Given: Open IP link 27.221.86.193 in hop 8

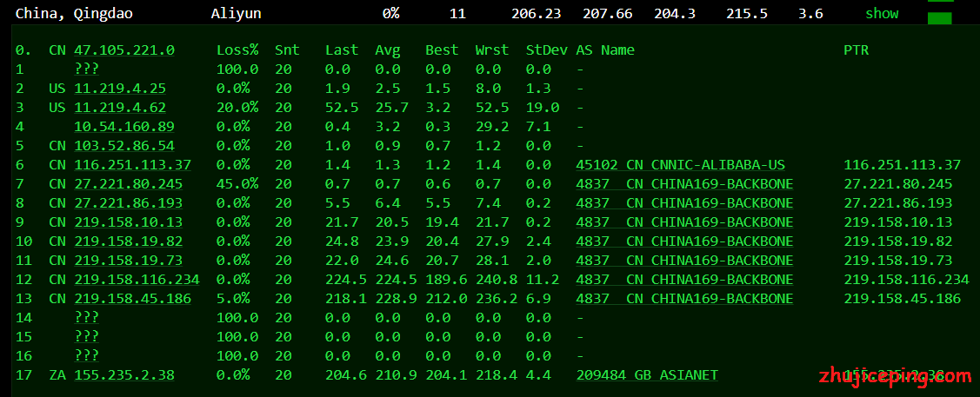Looking at the screenshot, I should point(128,203).
